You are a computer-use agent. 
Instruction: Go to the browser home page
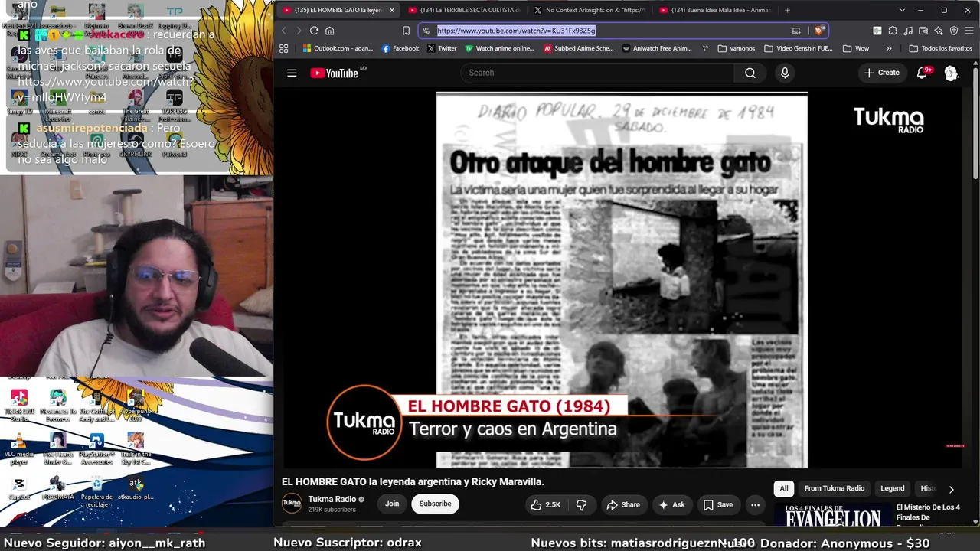pyautogui.click(x=330, y=31)
